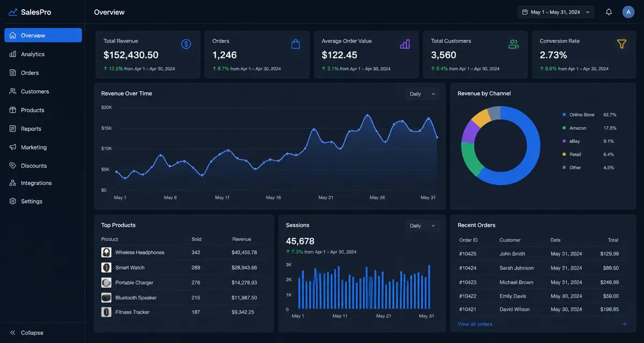Click the Overview home icon in sidebar

pyautogui.click(x=13, y=35)
